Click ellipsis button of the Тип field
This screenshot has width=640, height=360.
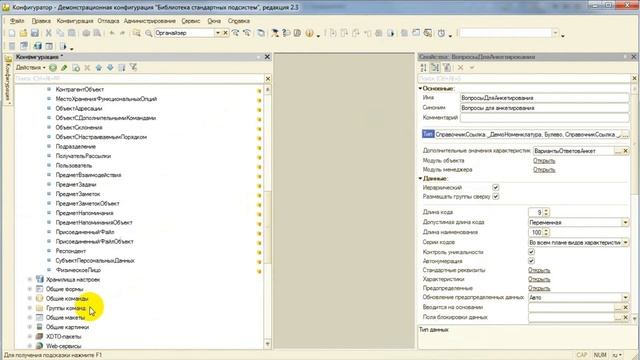tap(625, 134)
